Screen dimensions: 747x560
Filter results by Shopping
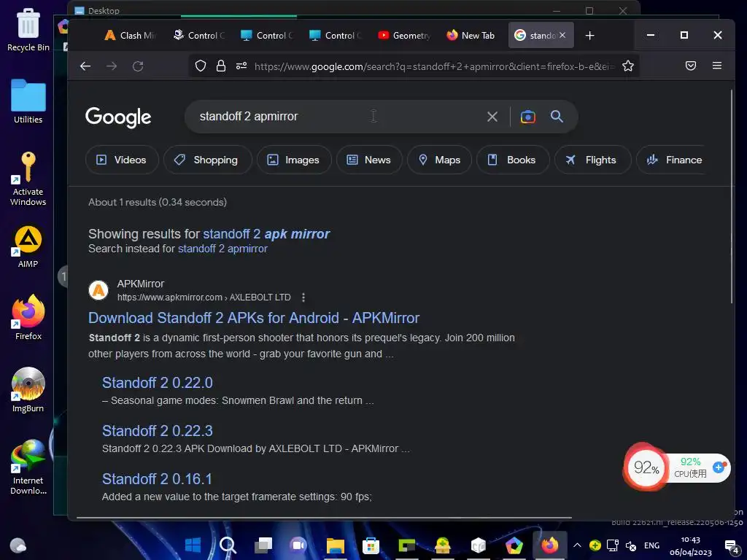point(207,160)
